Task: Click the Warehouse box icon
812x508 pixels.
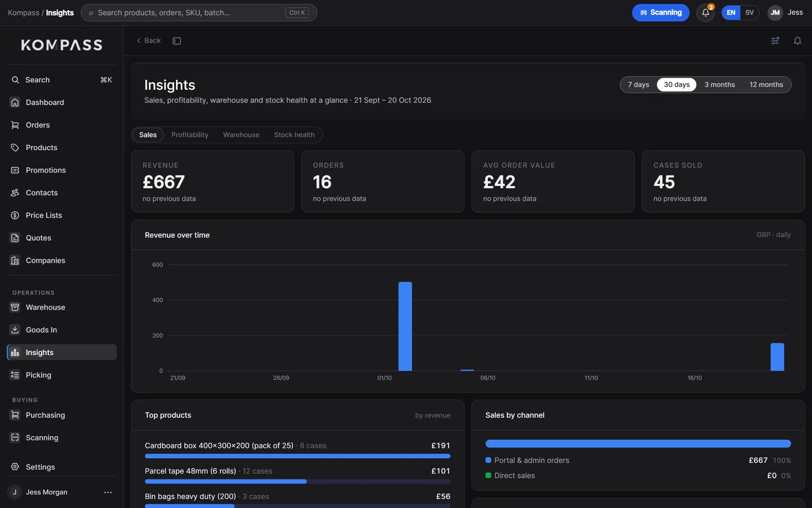Action: coord(15,307)
